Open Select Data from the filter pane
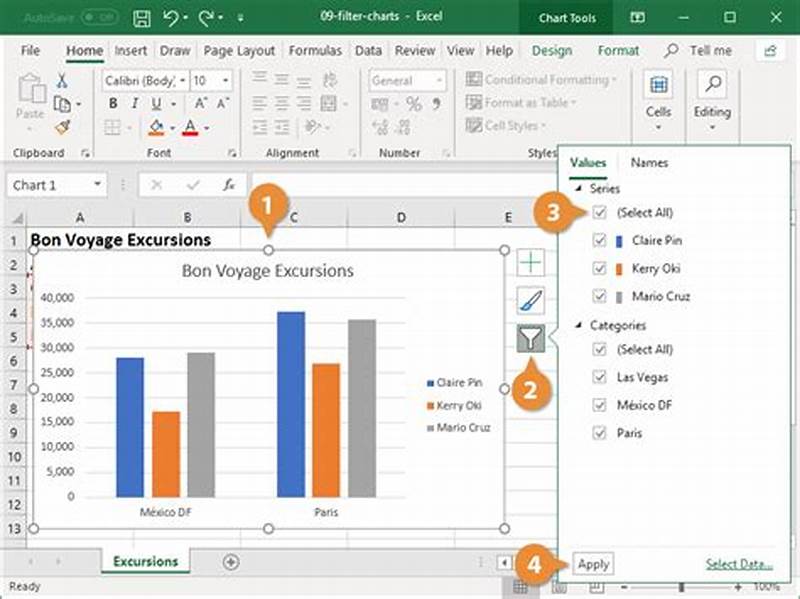The image size is (800, 599). pyautogui.click(x=738, y=564)
